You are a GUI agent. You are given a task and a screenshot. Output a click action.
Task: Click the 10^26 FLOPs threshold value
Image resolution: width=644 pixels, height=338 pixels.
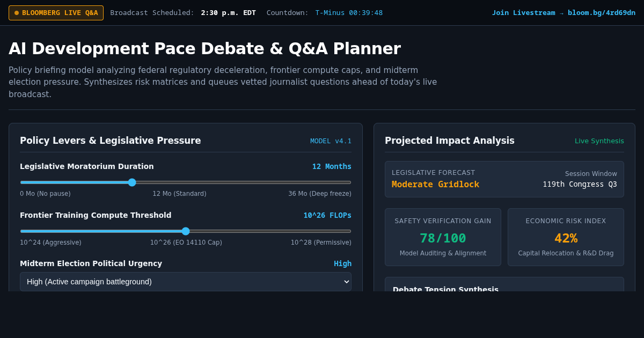pyautogui.click(x=327, y=215)
